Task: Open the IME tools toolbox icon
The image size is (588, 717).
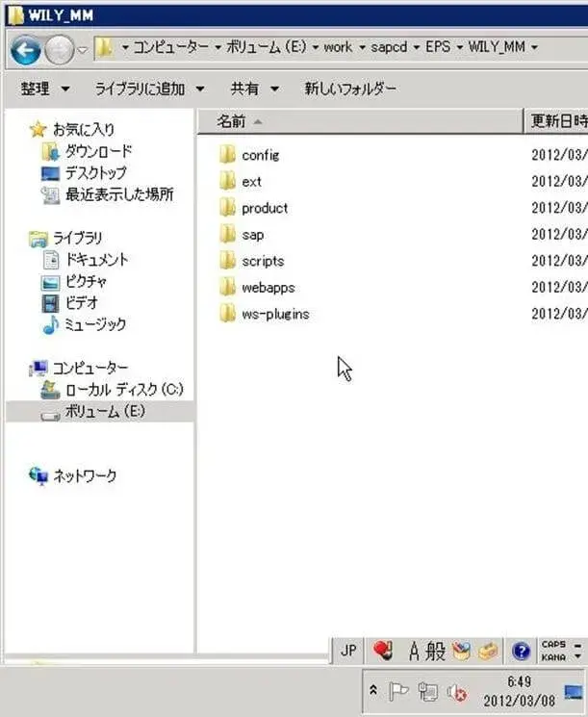Action: pos(488,651)
